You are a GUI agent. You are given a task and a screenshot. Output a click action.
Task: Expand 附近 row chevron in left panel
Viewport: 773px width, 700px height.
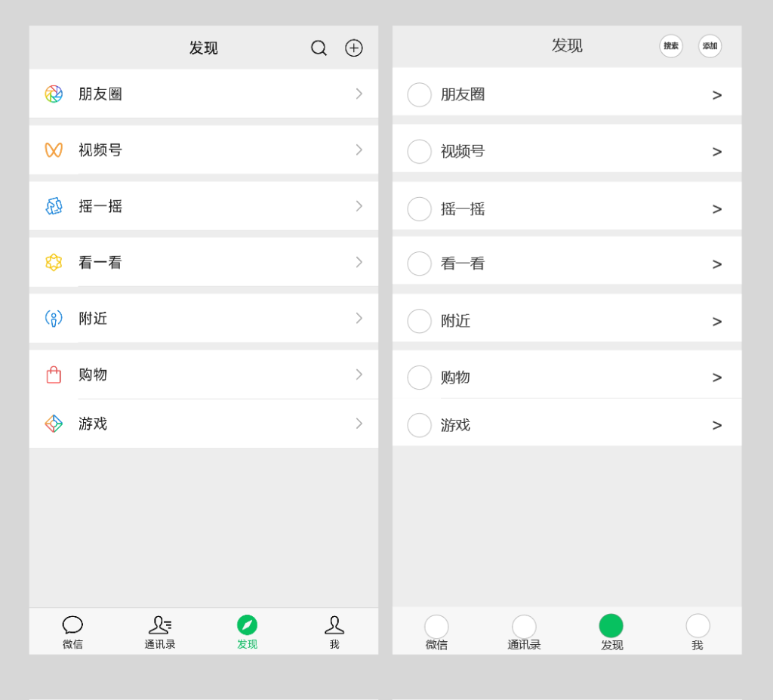coord(359,319)
